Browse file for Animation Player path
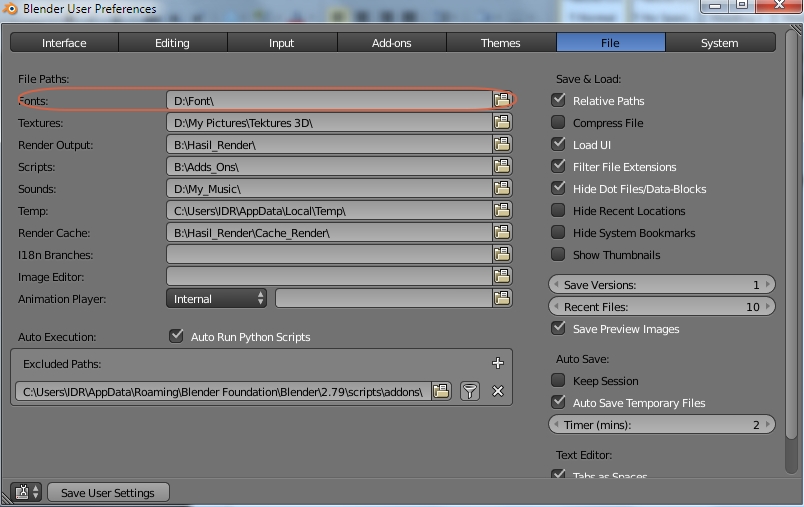Viewport: 804px width, 507px height. [502, 298]
